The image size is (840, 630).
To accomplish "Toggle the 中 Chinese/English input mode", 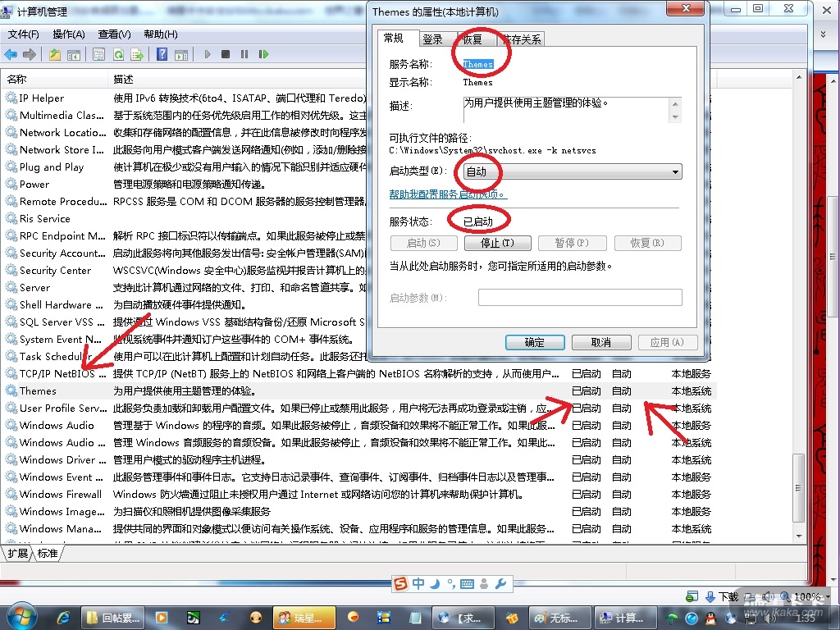I will click(418, 583).
